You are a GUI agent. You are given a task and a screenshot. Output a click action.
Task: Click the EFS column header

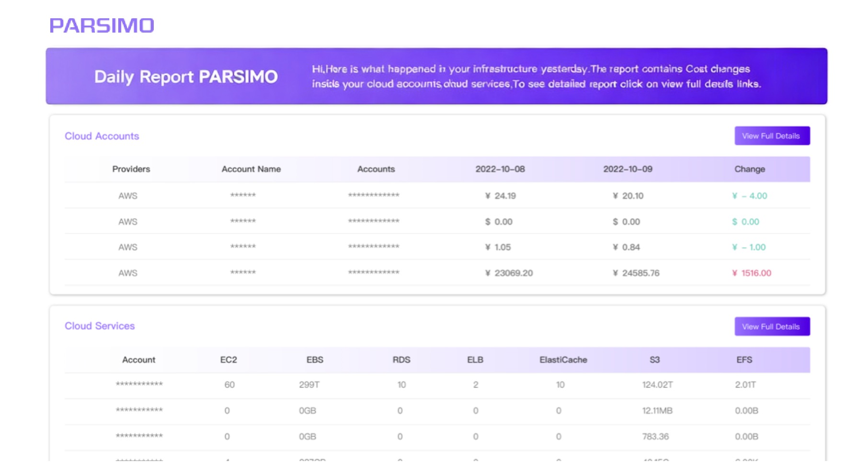click(744, 360)
